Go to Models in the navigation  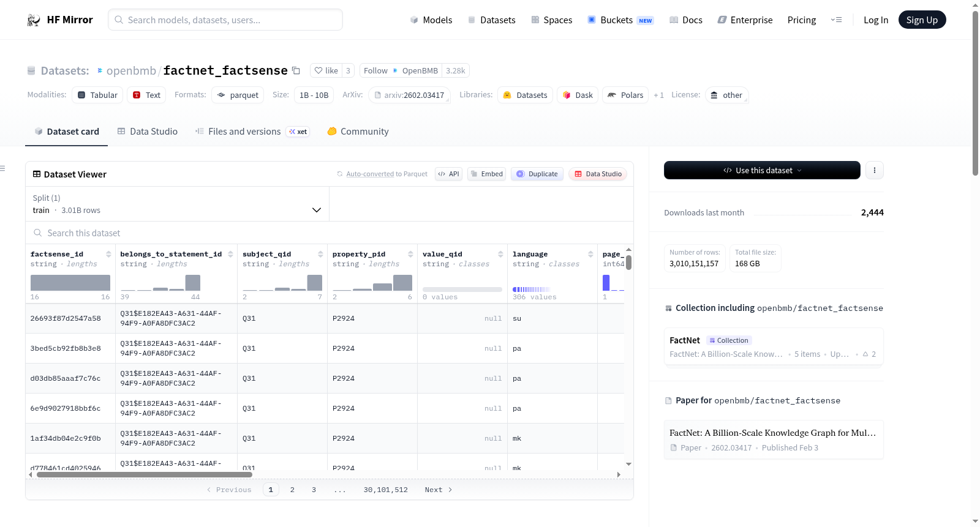431,20
